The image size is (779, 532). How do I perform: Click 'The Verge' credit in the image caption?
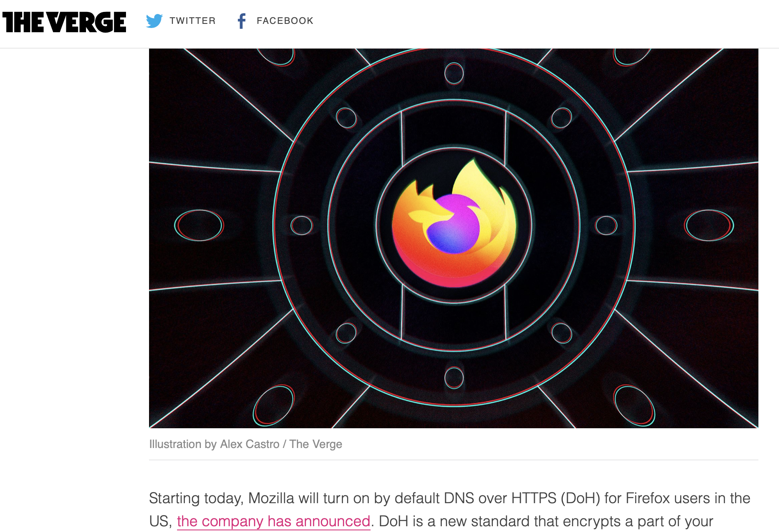(x=315, y=444)
